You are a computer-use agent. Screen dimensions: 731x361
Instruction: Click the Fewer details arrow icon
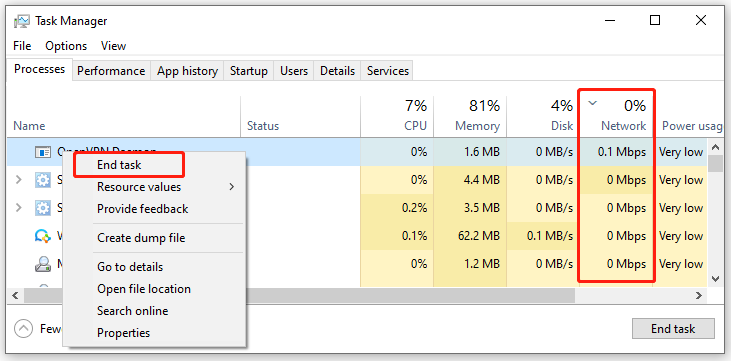click(x=23, y=329)
